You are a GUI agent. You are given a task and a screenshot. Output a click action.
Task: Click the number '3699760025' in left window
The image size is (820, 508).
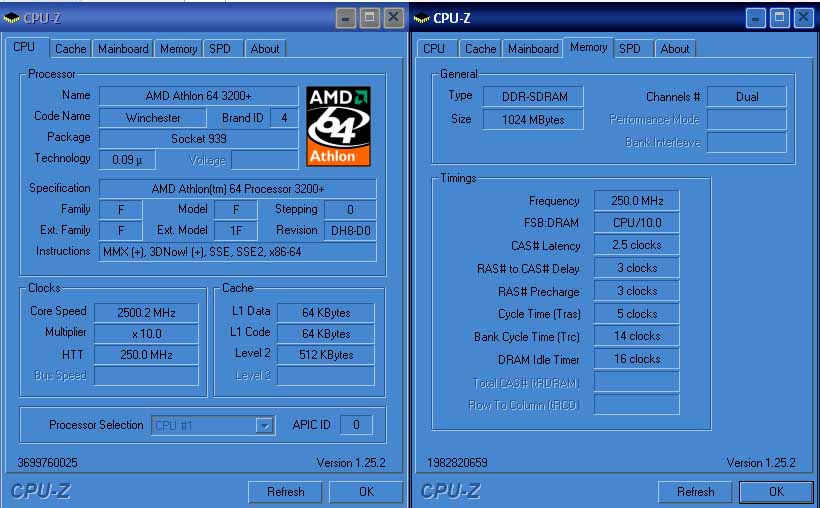coord(47,463)
